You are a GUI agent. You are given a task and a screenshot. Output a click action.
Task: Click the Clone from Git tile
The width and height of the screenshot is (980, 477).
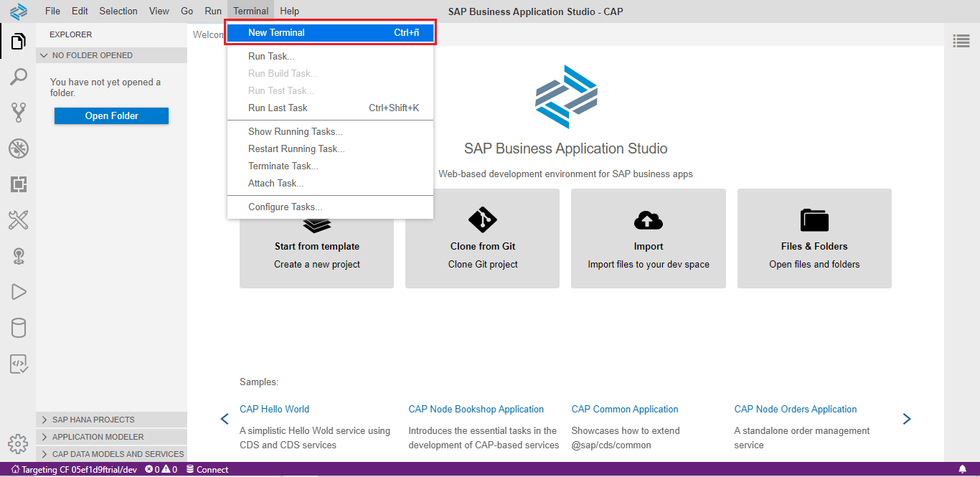(482, 239)
